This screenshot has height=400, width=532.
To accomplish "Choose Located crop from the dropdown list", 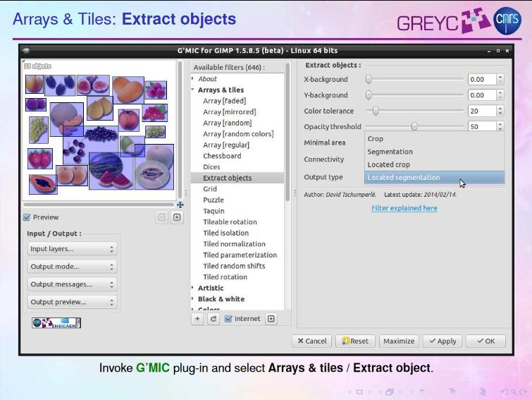I will [388, 164].
